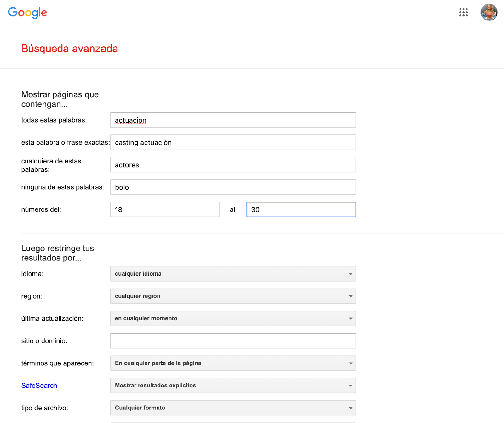Viewport: 504px width, 423px height.
Task: Click the 'ninguna de estas palabras' field
Action: [x=233, y=187]
